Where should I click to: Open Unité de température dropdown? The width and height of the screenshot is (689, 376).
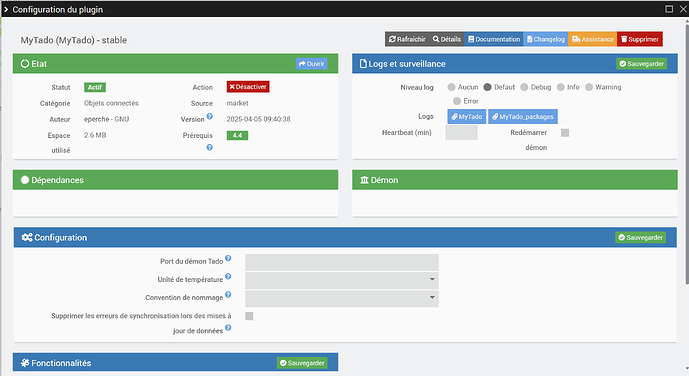[342, 280]
